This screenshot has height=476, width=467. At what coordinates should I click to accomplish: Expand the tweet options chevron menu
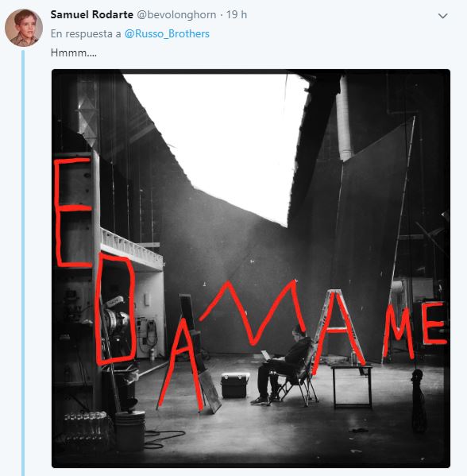442,16
